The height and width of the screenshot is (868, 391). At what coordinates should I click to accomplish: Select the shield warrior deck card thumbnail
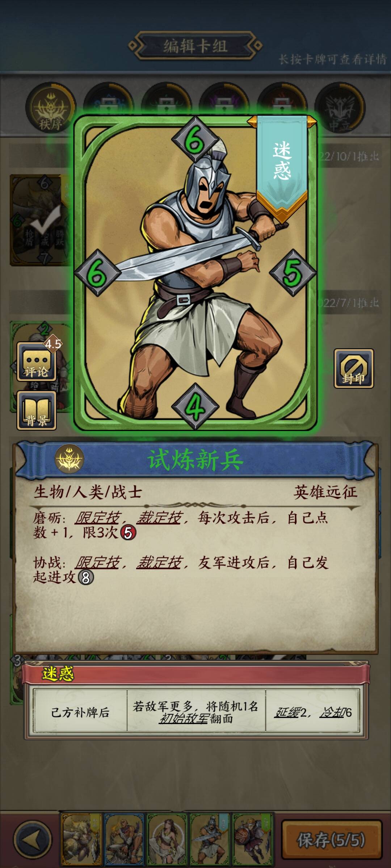pyautogui.click(x=252, y=839)
